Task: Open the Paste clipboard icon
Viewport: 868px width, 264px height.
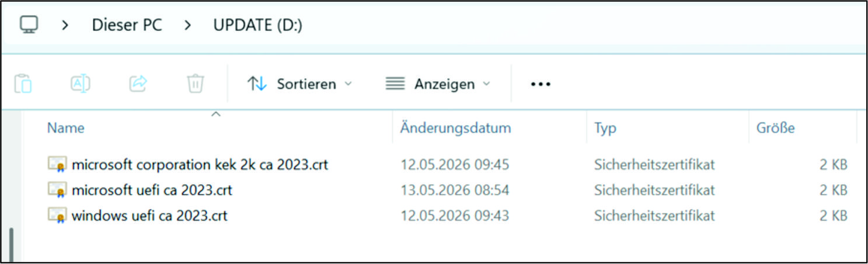Action: pyautogui.click(x=23, y=84)
